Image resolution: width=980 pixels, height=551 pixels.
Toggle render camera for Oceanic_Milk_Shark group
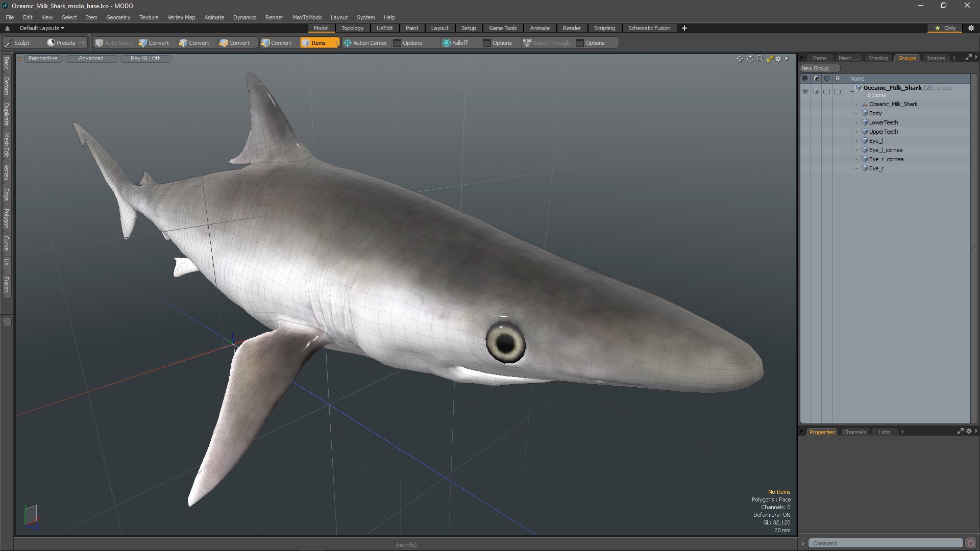816,92
